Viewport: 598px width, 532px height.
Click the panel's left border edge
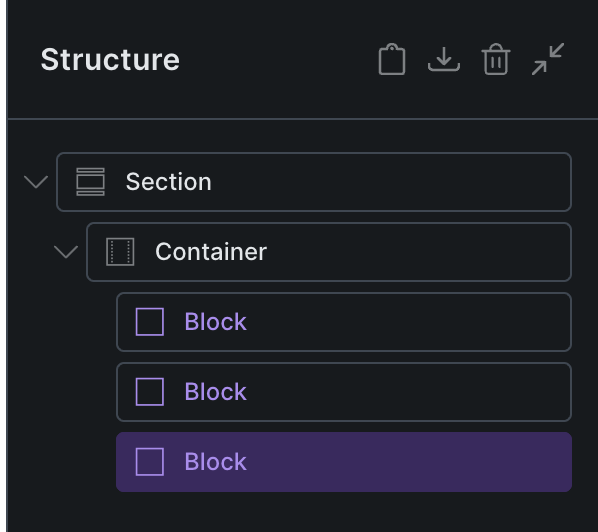pos(7,266)
